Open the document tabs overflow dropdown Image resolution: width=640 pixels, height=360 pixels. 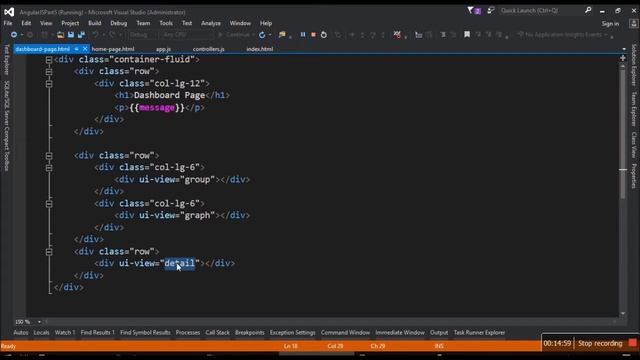click(624, 49)
